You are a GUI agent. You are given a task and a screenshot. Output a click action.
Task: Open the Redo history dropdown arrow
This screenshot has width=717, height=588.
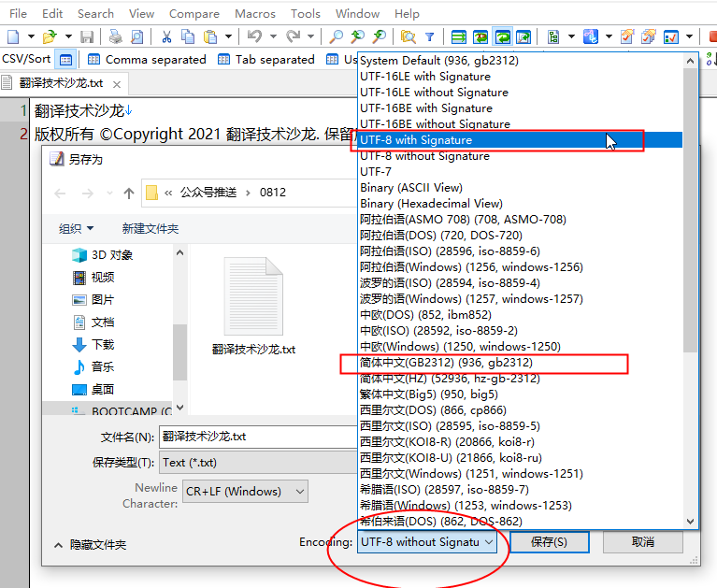point(310,36)
